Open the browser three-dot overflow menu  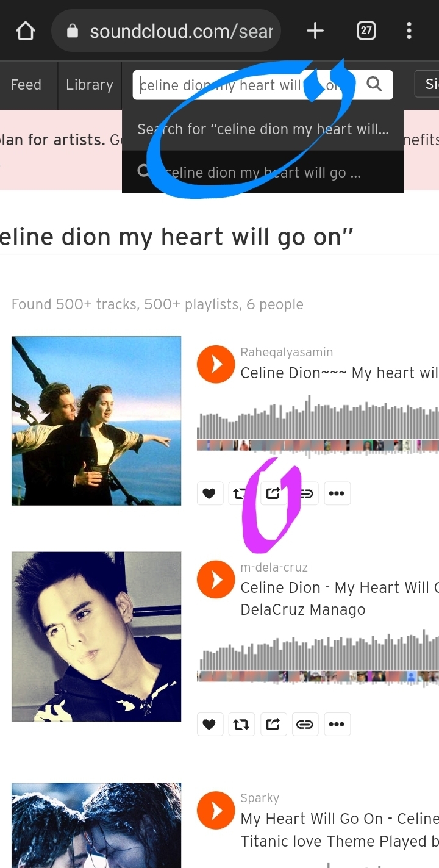click(x=409, y=30)
